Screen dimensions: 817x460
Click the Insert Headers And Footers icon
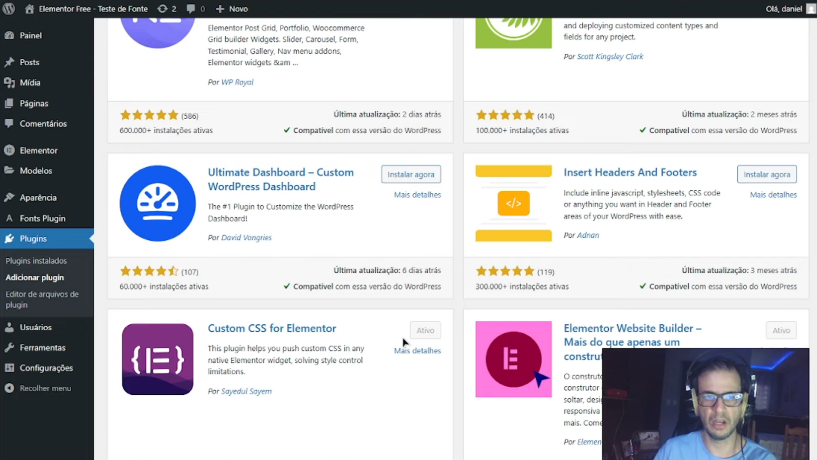[x=513, y=203]
